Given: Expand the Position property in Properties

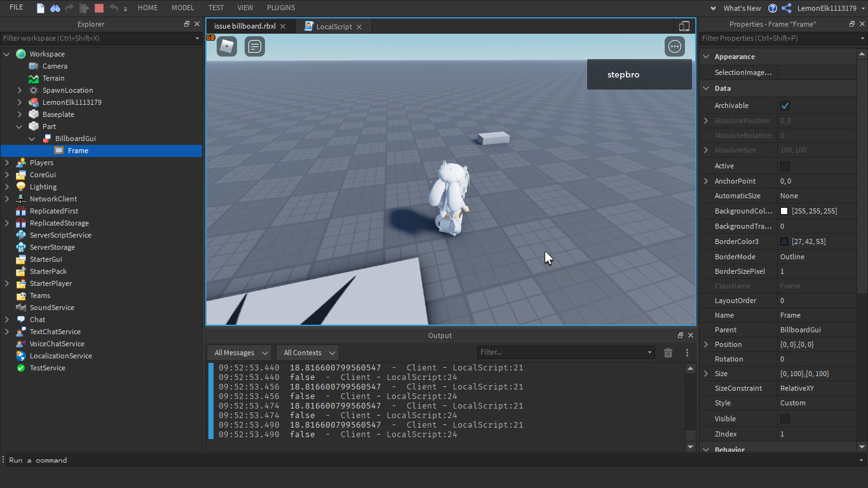Looking at the screenshot, I should coord(705,344).
